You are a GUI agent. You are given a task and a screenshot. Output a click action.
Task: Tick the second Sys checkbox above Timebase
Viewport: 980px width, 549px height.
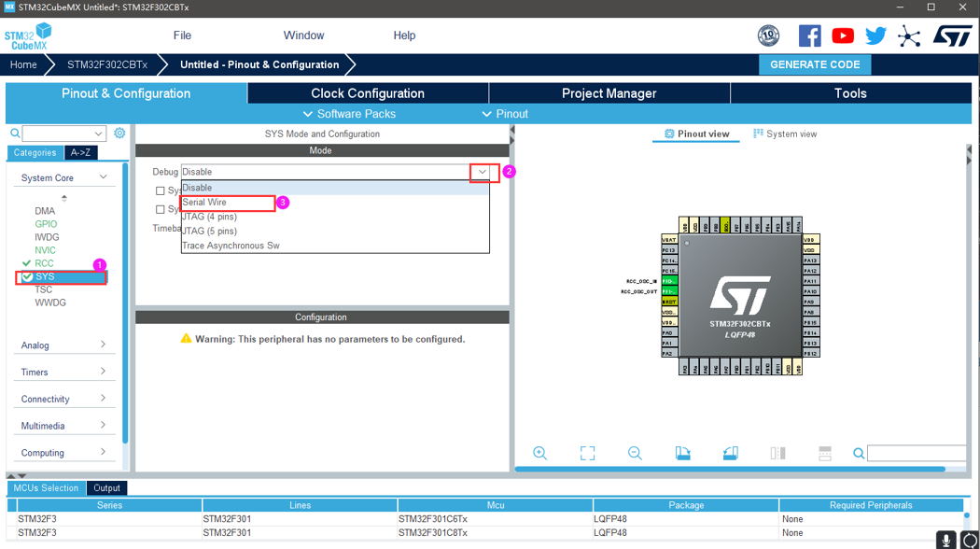pos(160,209)
